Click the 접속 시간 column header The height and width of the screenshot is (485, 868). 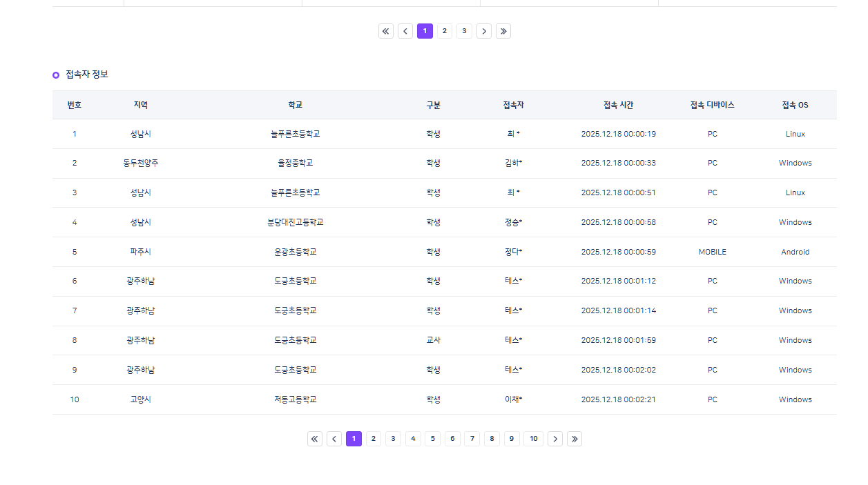(618, 105)
